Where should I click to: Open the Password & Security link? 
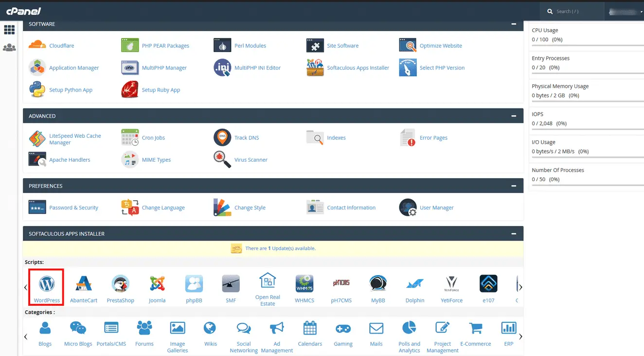click(x=73, y=207)
